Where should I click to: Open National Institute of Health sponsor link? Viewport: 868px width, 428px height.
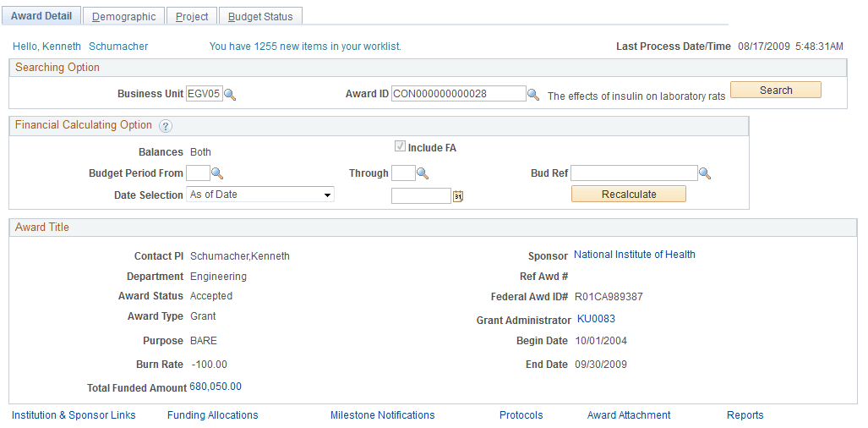tap(635, 255)
